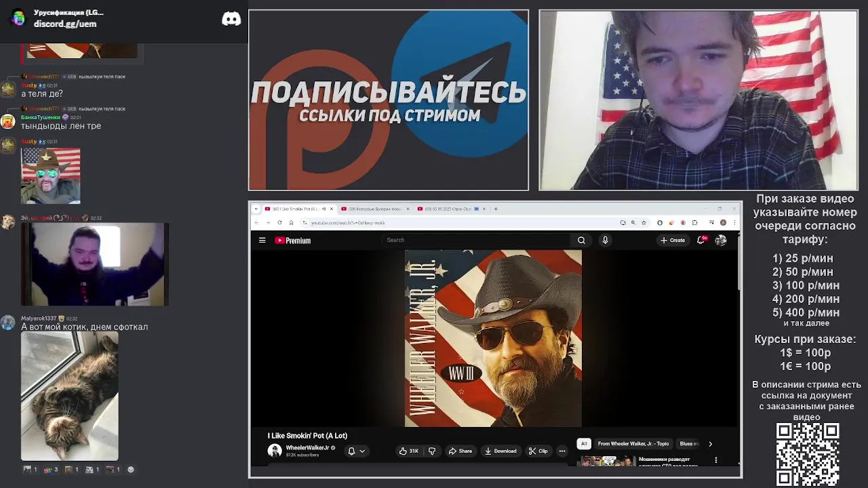Viewport: 868px width, 488px height.
Task: Open the cowboy flag image in chat
Action: (x=51, y=176)
